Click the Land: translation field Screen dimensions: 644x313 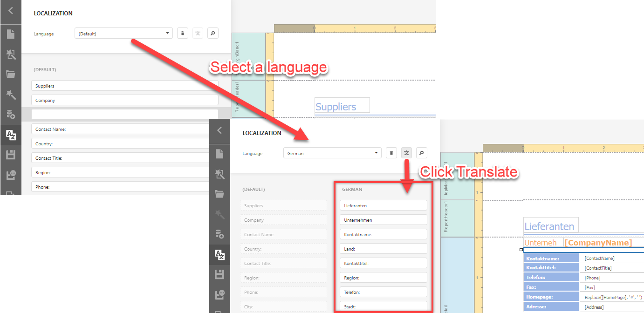pos(384,249)
